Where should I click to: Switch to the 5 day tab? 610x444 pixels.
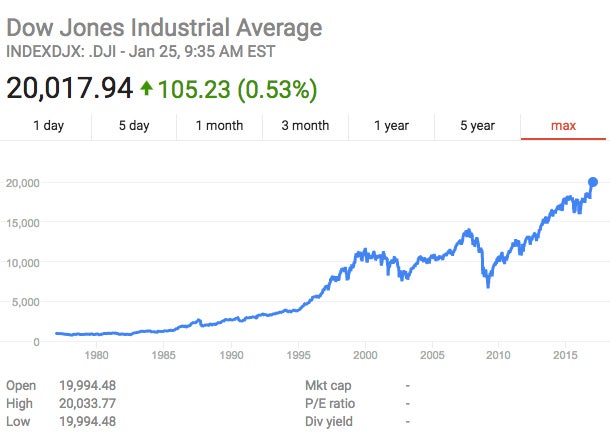pos(134,126)
